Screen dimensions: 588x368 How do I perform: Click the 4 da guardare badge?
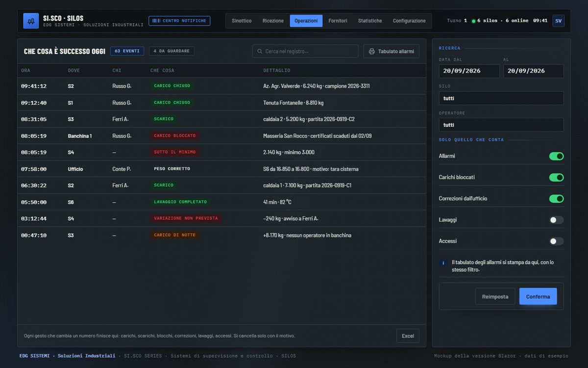pos(171,51)
